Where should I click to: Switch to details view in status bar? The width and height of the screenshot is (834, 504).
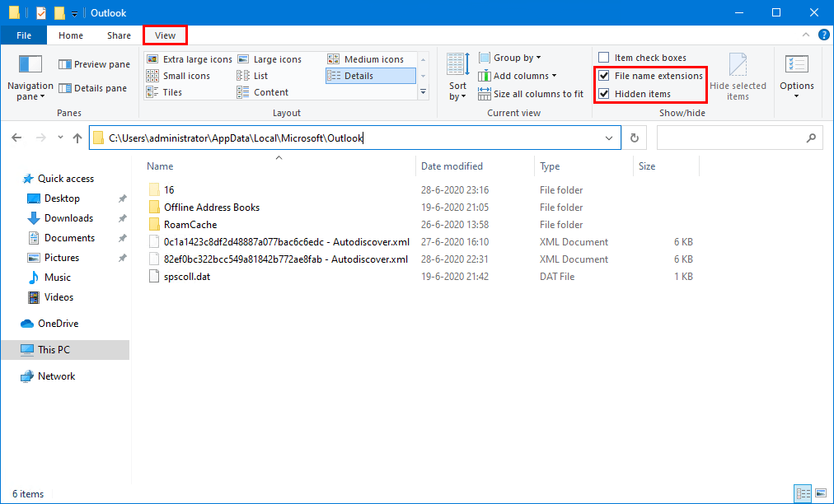click(x=803, y=493)
